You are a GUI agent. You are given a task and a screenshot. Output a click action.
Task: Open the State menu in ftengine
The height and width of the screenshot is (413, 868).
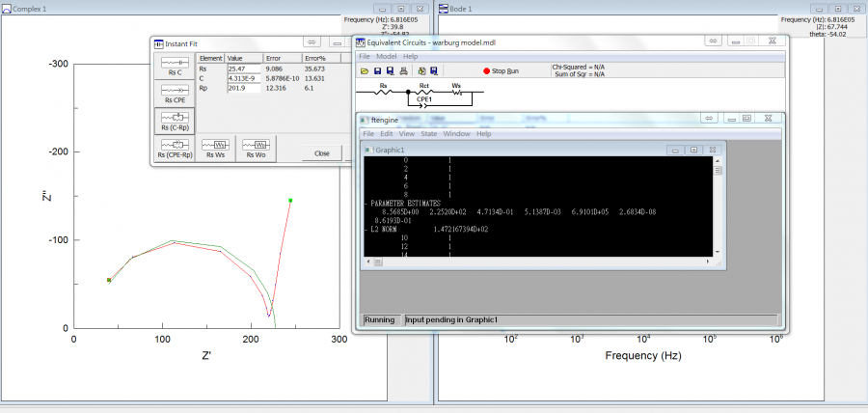click(x=431, y=133)
